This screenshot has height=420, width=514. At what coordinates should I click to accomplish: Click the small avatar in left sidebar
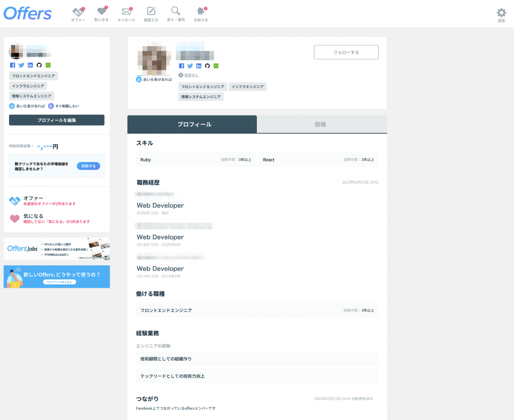(16, 51)
